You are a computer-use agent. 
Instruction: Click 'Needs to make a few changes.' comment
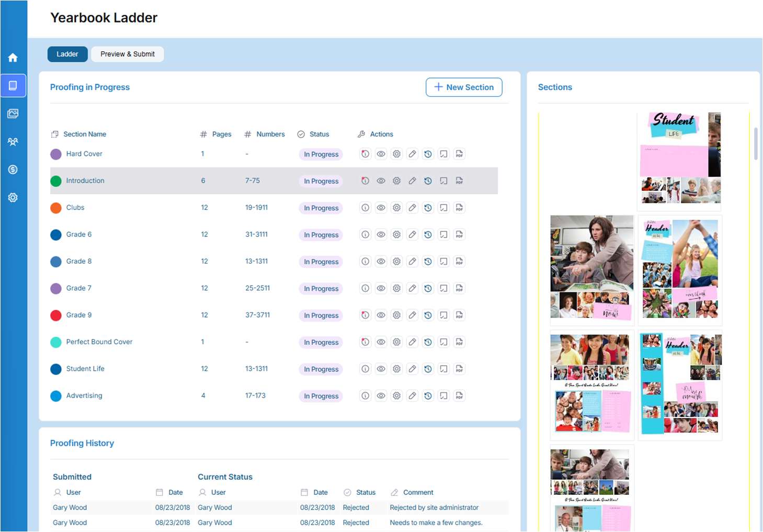coord(436,523)
